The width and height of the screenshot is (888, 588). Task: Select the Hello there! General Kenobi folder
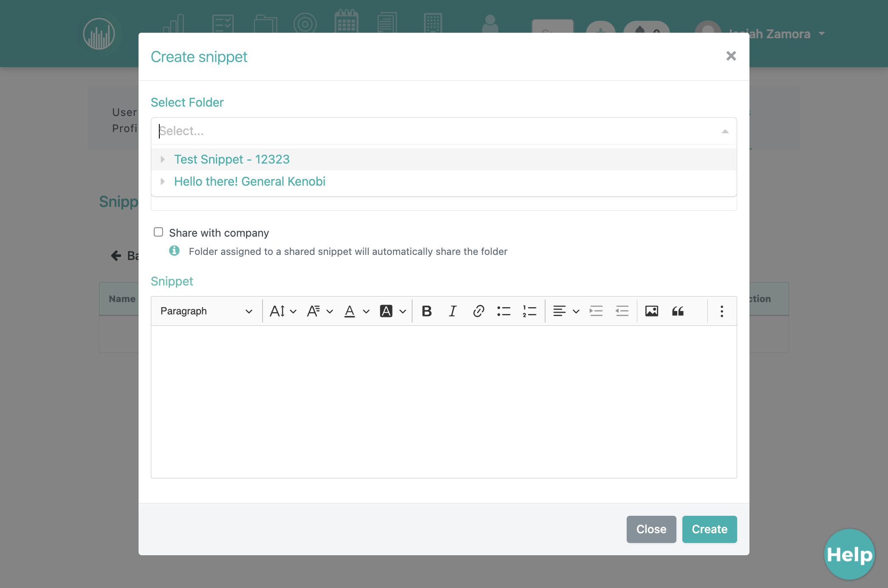point(250,181)
